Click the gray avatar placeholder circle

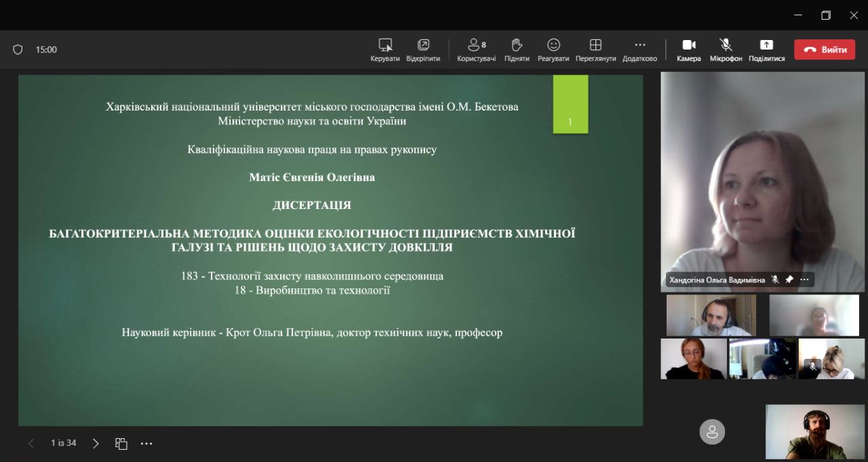point(712,432)
